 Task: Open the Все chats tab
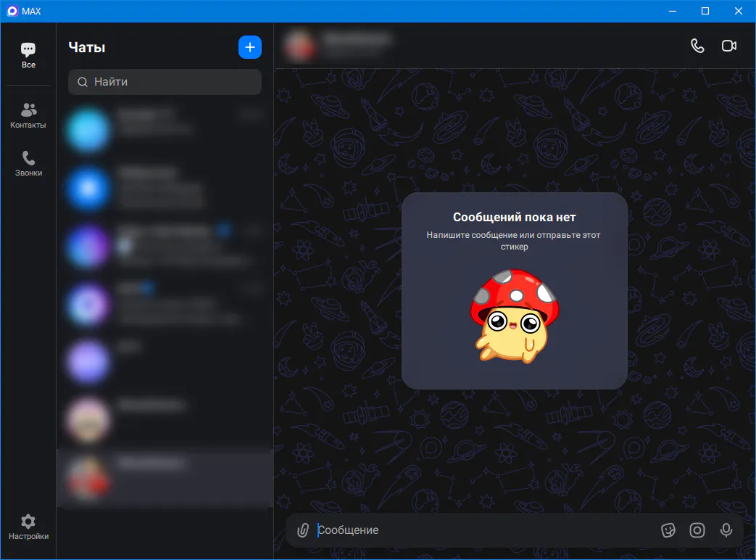click(x=28, y=55)
